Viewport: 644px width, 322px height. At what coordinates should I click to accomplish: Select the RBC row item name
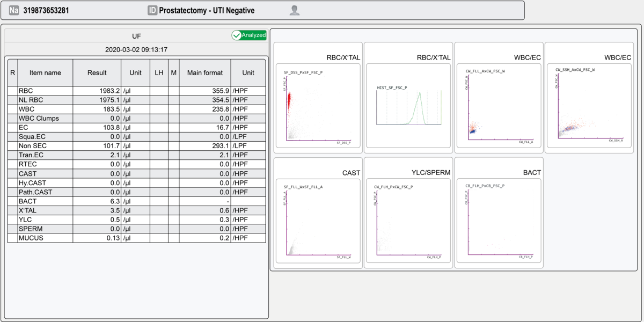26,91
